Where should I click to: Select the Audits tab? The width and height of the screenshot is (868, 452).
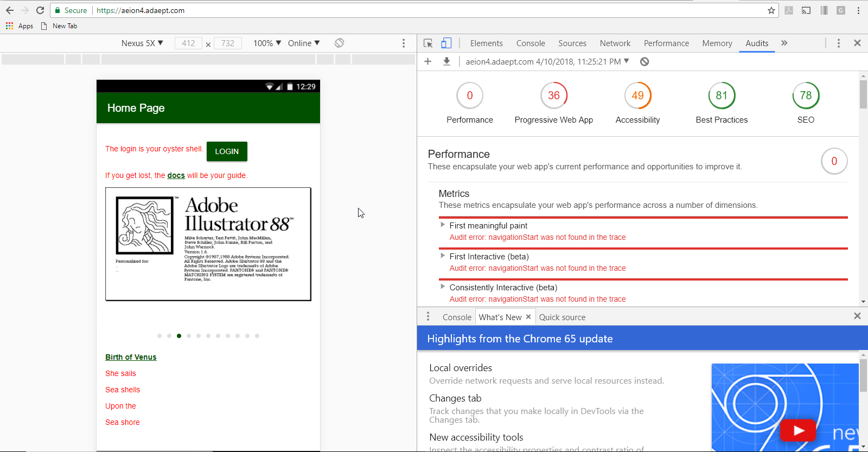click(757, 43)
